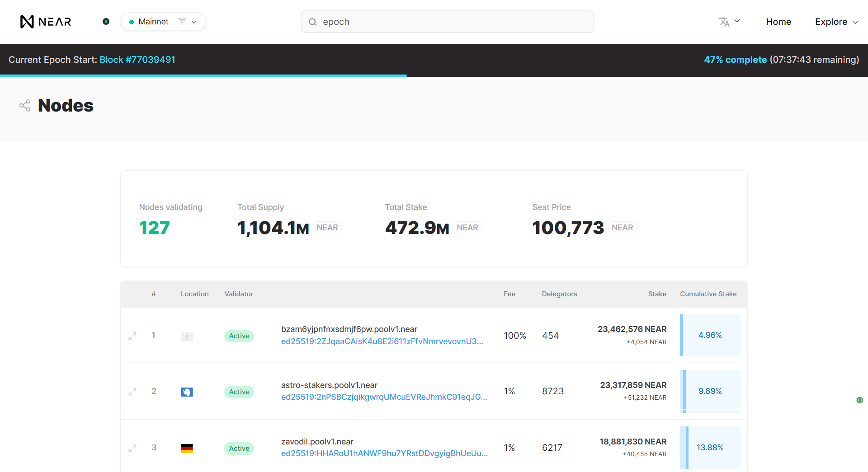Screen dimensions: 868x472
Task: Focus the search field containing epoch
Action: click(x=448, y=22)
